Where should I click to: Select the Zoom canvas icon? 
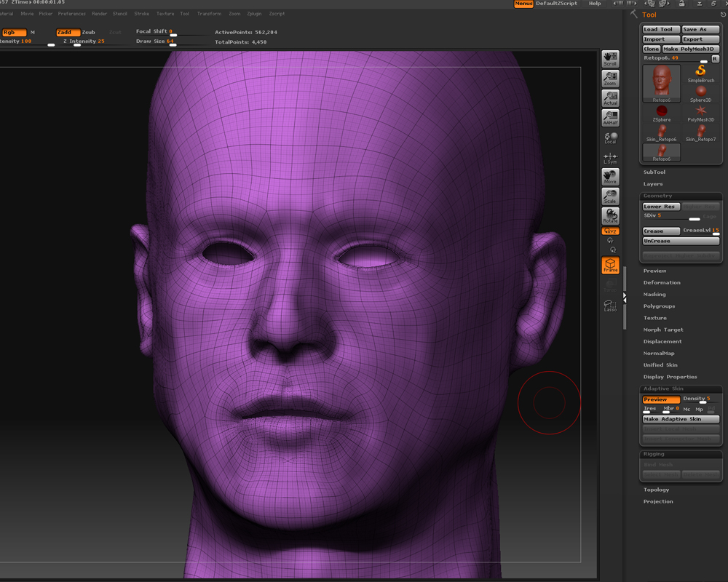click(x=610, y=78)
